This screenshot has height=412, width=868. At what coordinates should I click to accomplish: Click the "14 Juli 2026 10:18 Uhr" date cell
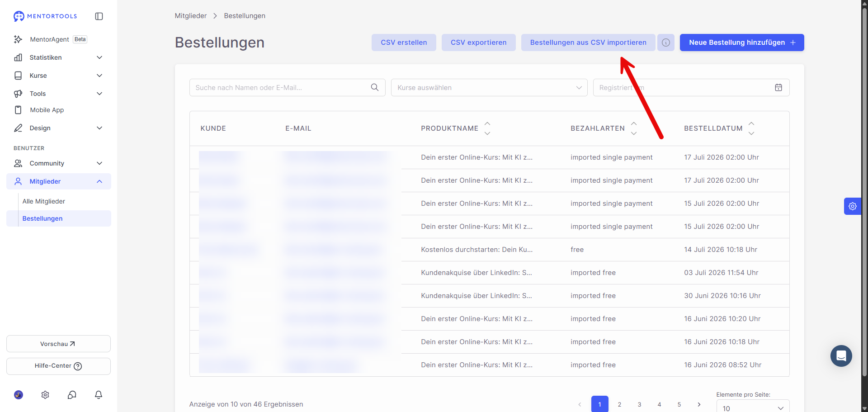(721, 250)
